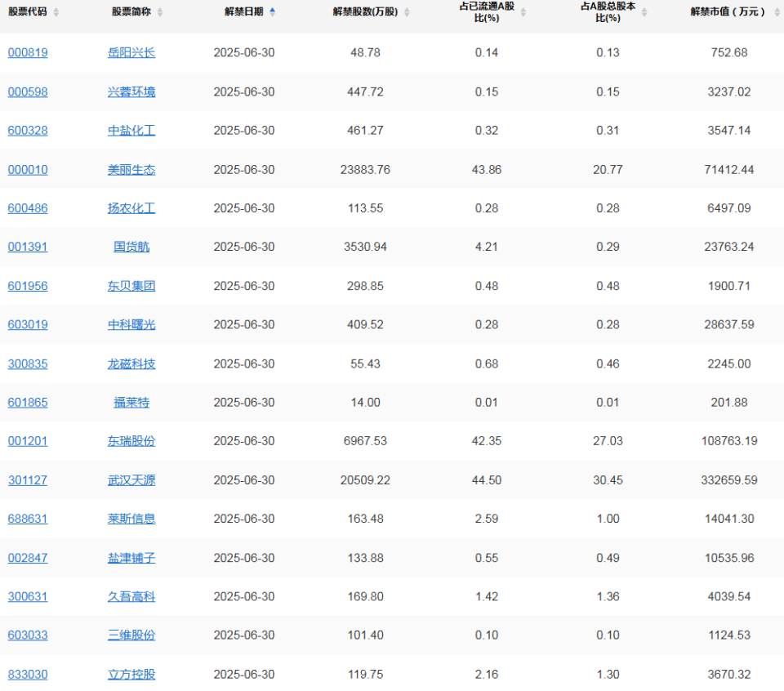Open stock code 300835 link

click(x=28, y=364)
